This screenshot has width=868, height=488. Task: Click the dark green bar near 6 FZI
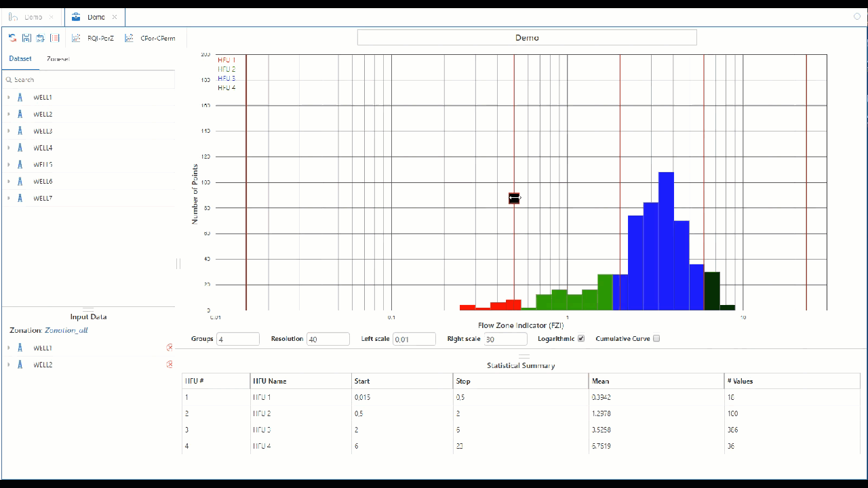tap(712, 291)
